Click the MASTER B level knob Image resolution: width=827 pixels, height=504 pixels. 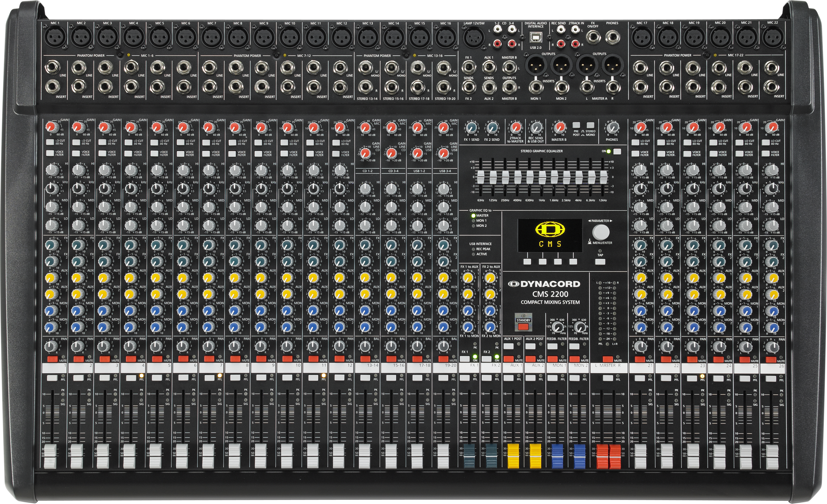(560, 127)
